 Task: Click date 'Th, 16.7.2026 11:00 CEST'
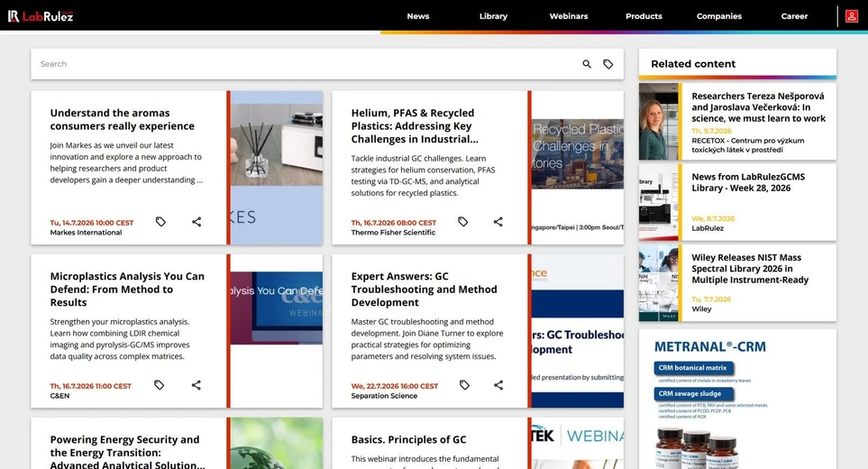pyautogui.click(x=91, y=386)
